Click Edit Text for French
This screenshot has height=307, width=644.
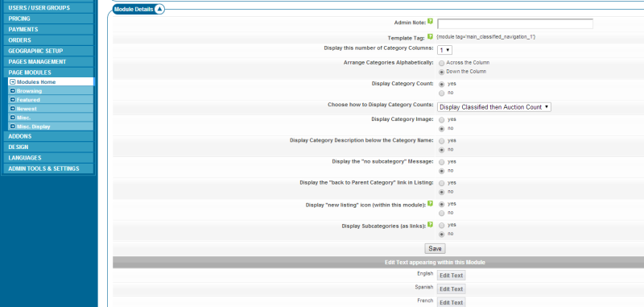[452, 302]
